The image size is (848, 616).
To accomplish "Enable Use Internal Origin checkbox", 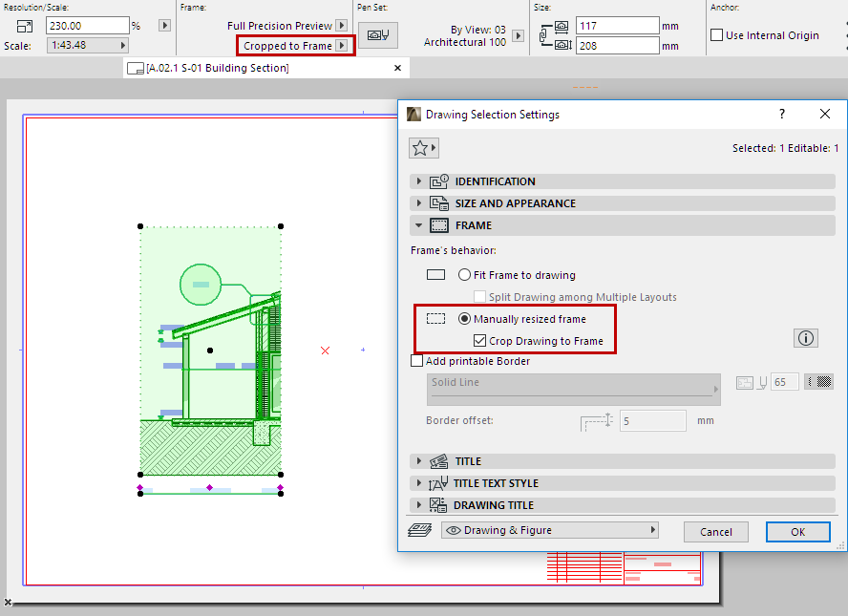I will [716, 35].
